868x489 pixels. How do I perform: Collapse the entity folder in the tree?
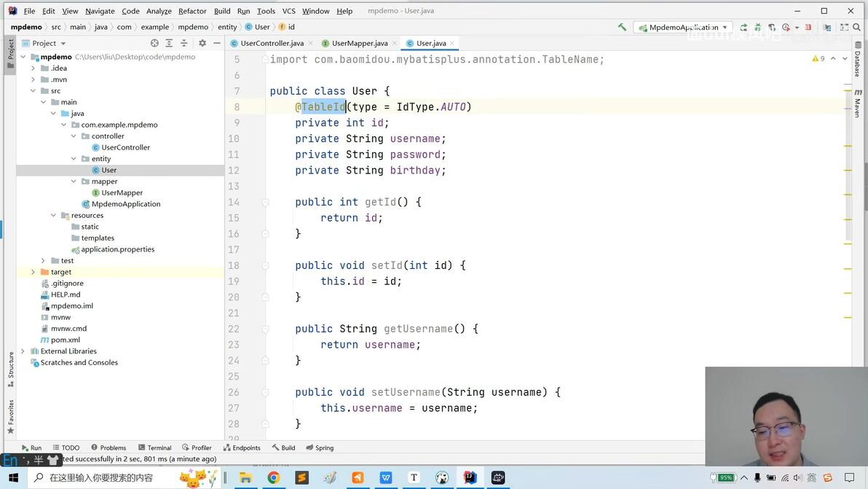click(x=74, y=159)
